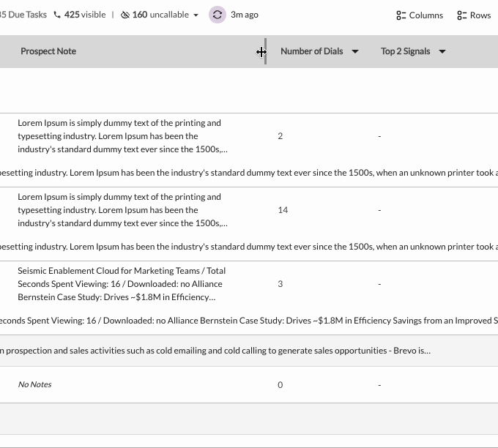
Task: Click the Lorem Ipsum note in the 2-dials row
Action: tap(122, 136)
